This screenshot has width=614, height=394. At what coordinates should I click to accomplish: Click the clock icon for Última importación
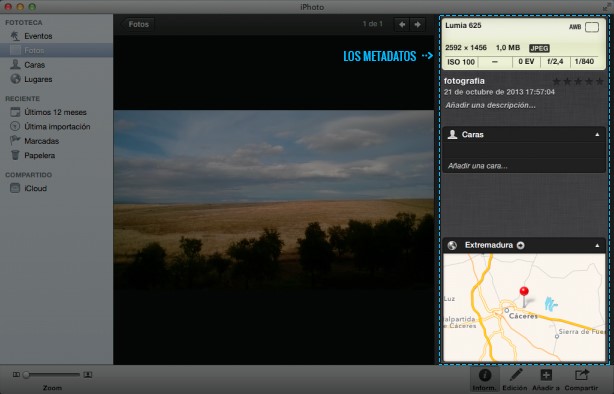[15, 126]
